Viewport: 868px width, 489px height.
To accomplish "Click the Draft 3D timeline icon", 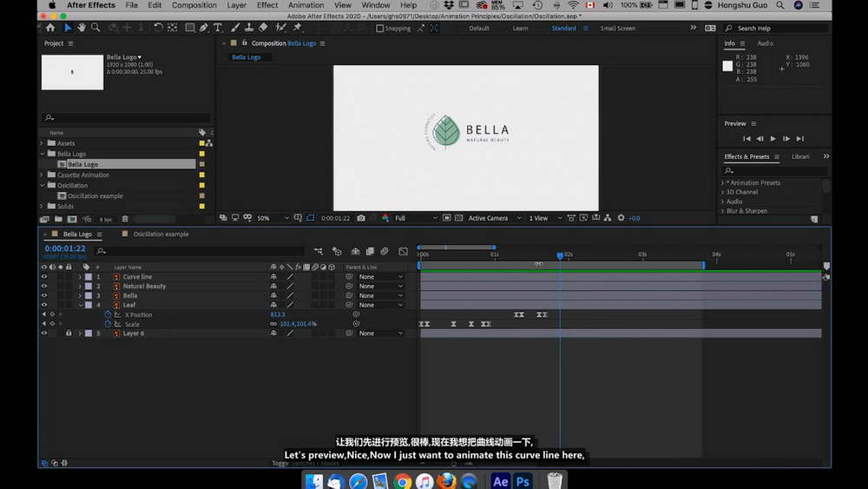I will click(x=337, y=251).
